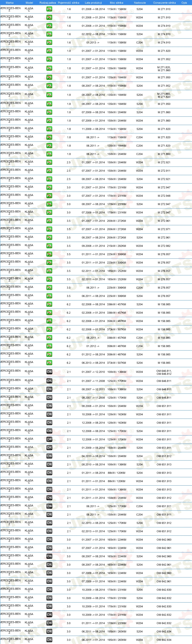Screen dimensions: 192x644
Task: Click the PB fuel icon in the W204 M 271.950 row
Action: pyautogui.click(x=49, y=78)
